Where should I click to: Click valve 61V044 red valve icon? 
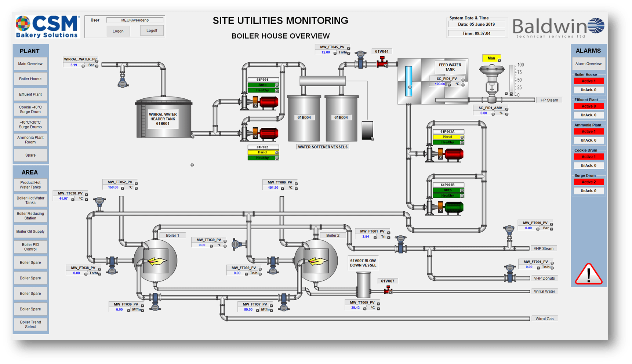tap(382, 62)
